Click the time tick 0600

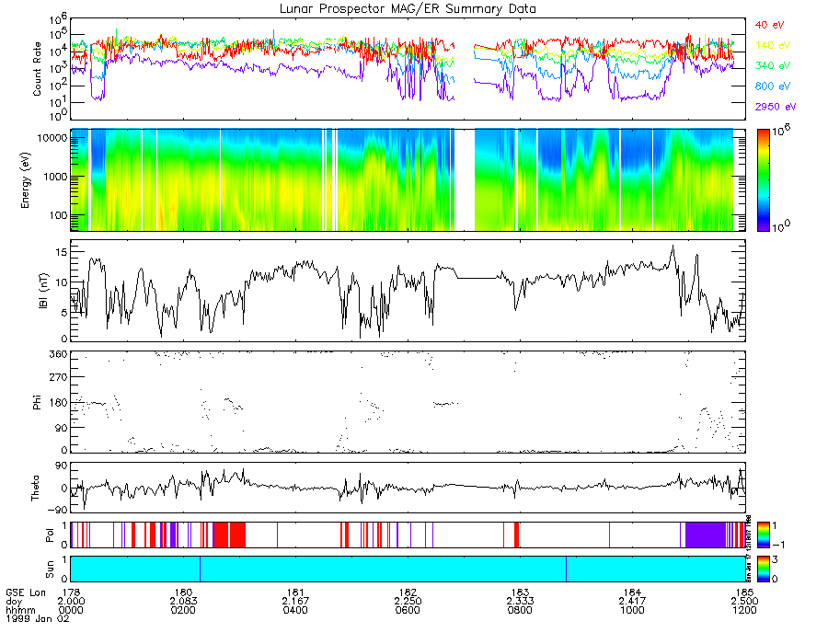click(408, 610)
